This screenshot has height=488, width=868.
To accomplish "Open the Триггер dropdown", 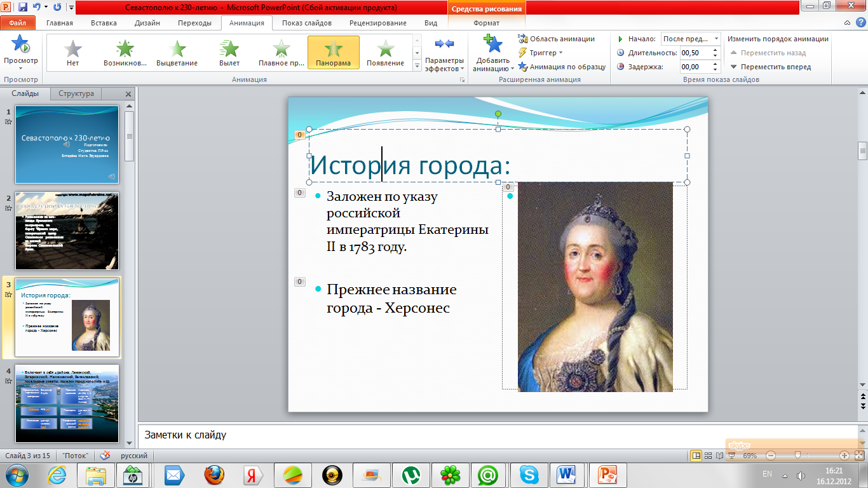I will pos(541,53).
